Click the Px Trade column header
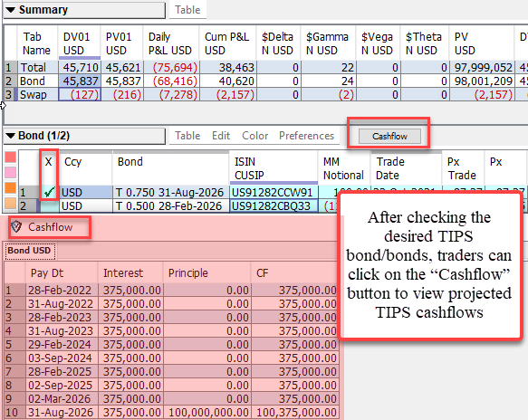The width and height of the screenshot is (528, 420). (463, 168)
